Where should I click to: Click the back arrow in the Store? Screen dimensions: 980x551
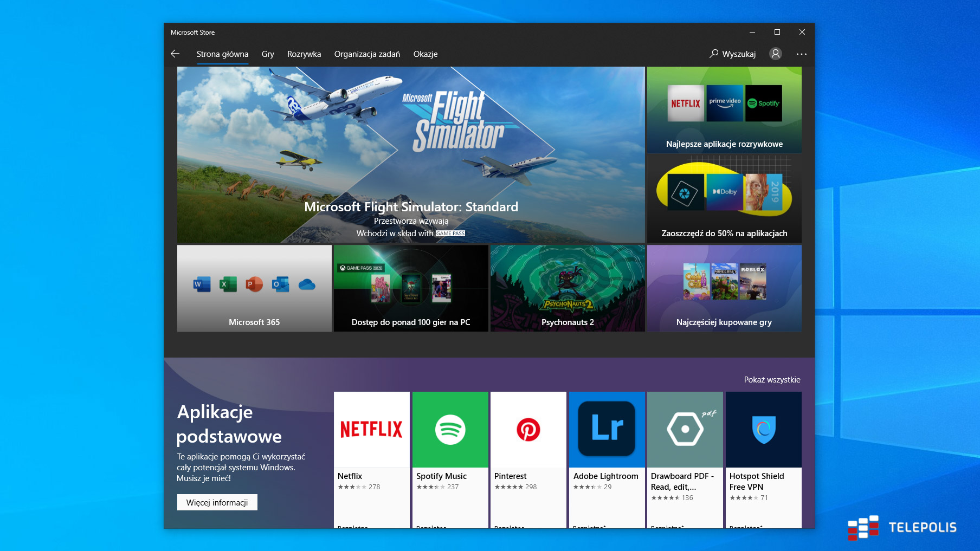(175, 54)
